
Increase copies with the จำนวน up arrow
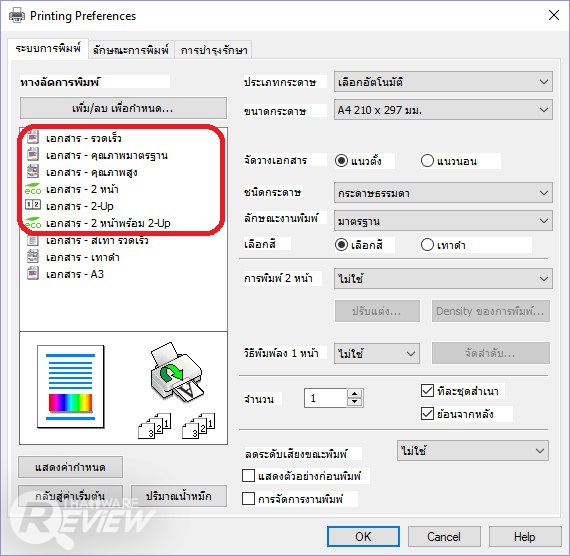click(x=354, y=393)
